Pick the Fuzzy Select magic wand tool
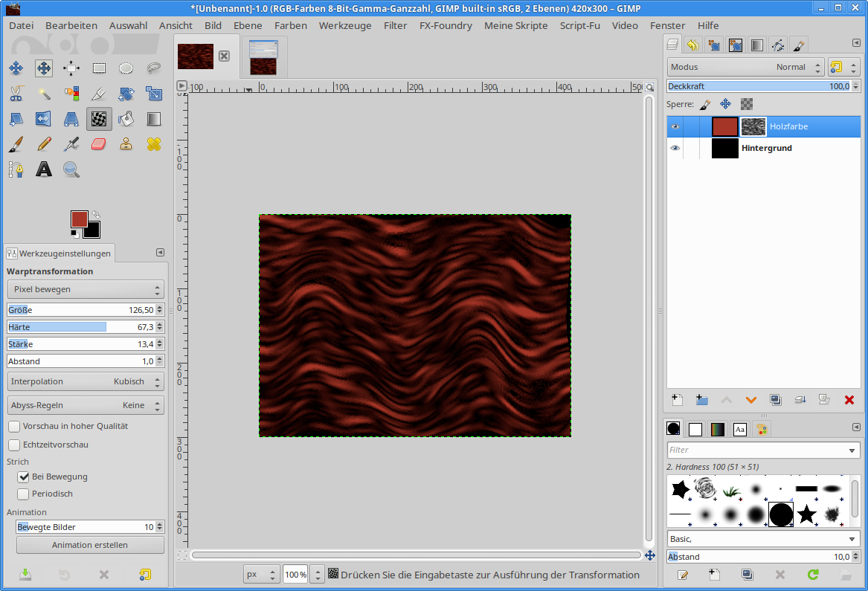The height and width of the screenshot is (591, 868). (x=44, y=94)
